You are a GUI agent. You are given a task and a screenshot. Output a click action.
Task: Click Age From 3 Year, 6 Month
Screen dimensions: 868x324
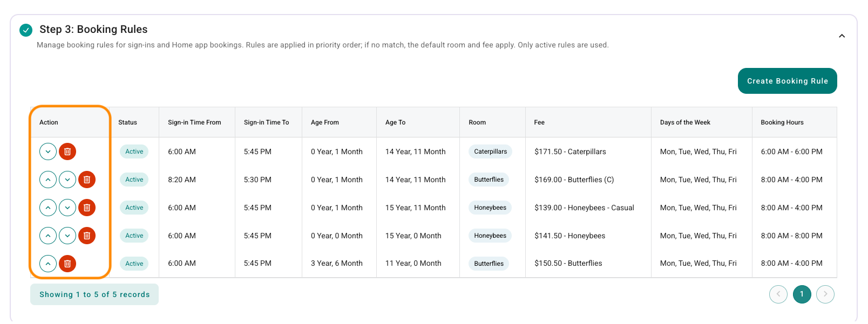(x=337, y=263)
